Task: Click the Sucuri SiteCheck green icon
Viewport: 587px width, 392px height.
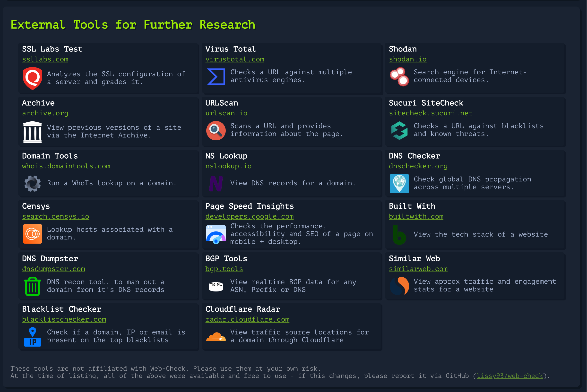Action: click(399, 130)
